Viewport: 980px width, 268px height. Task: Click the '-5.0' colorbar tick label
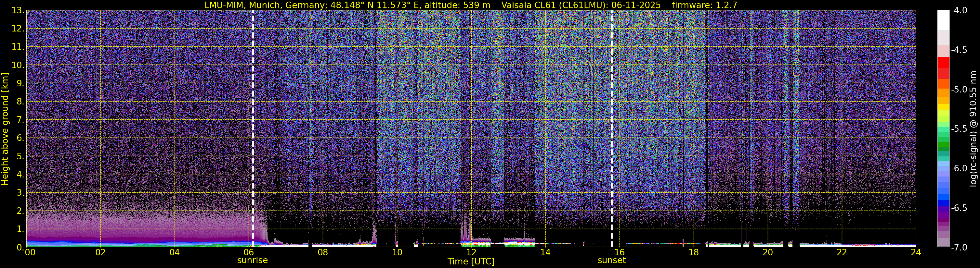click(959, 89)
